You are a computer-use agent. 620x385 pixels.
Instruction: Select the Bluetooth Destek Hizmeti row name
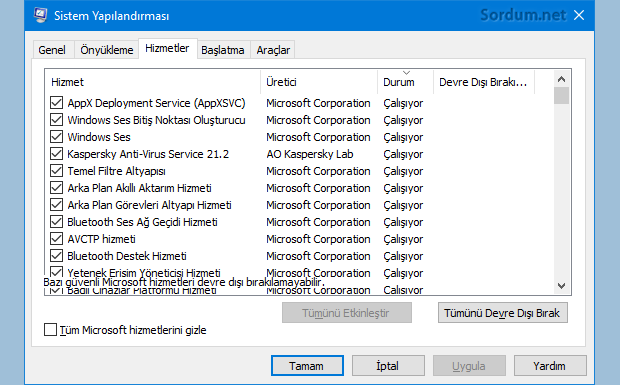pos(127,256)
